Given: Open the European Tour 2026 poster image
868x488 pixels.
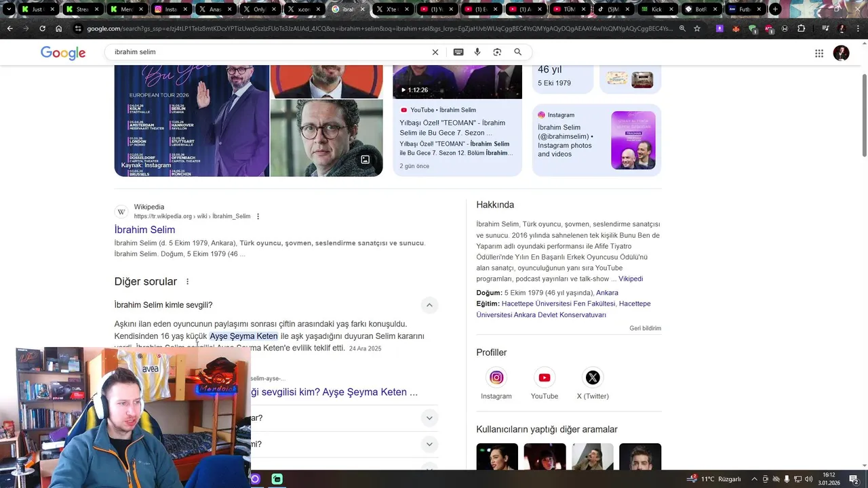Looking at the screenshot, I should pos(192,121).
